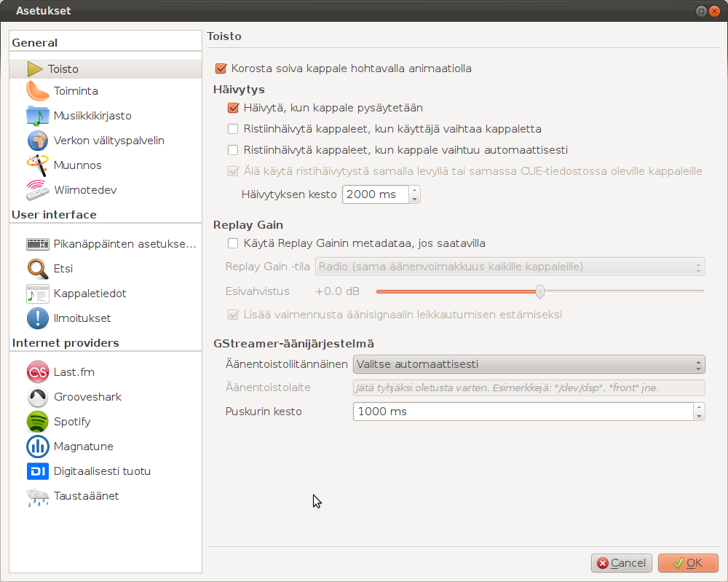
Task: Click the magnifier icon beside Etsi
Action: pyautogui.click(x=38, y=269)
